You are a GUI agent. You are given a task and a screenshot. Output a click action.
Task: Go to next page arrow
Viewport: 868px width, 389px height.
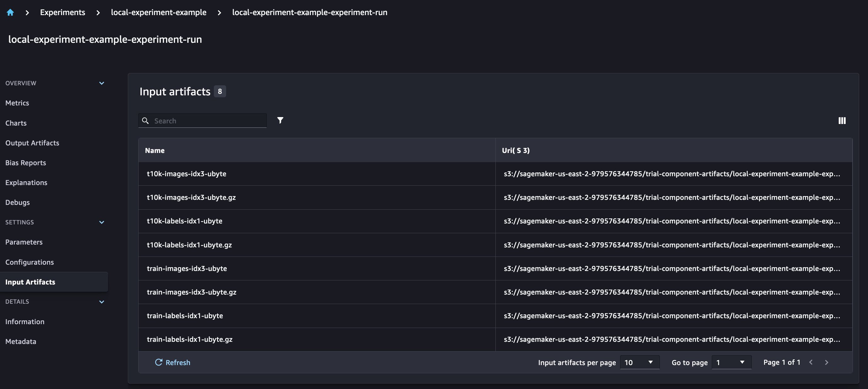pos(826,362)
